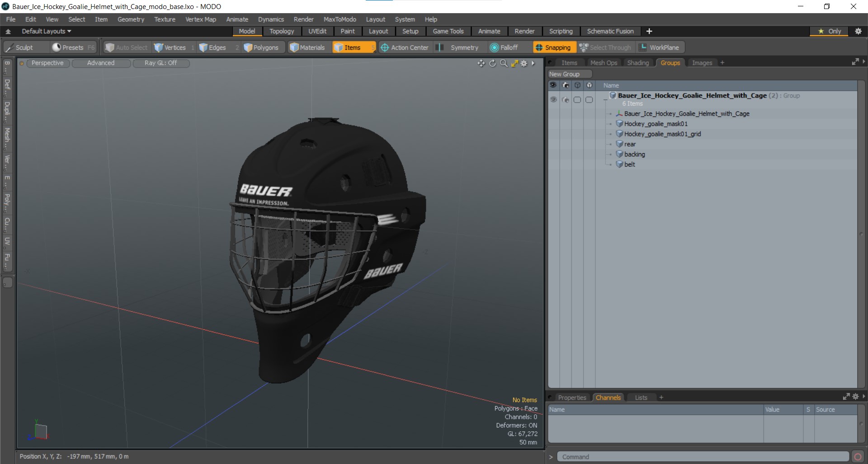Viewport: 868px width, 464px height.
Task: Switch to the Mesh Ops tab
Action: tap(604, 63)
